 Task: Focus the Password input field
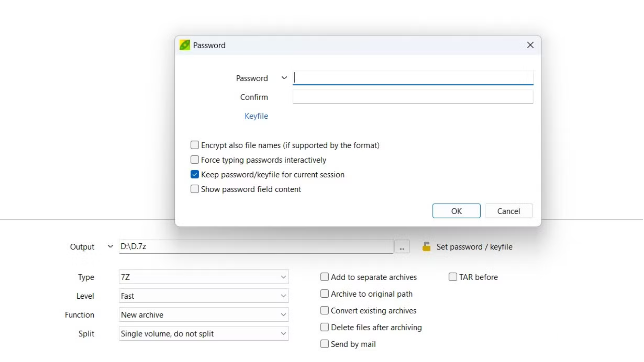[413, 78]
